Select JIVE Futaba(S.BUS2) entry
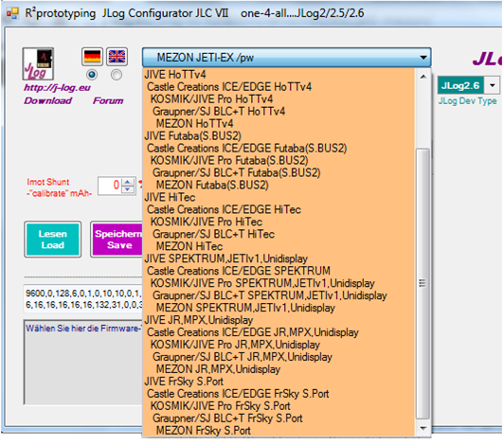 pyautogui.click(x=279, y=136)
